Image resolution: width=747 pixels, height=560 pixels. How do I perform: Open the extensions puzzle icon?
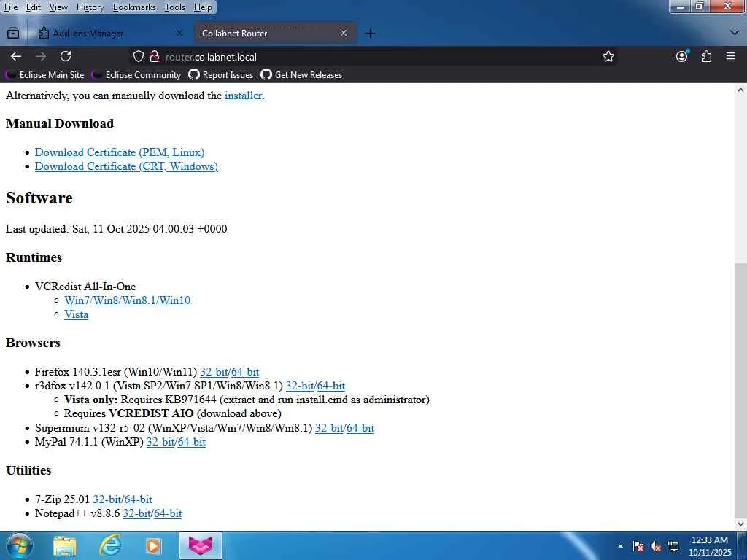[706, 57]
